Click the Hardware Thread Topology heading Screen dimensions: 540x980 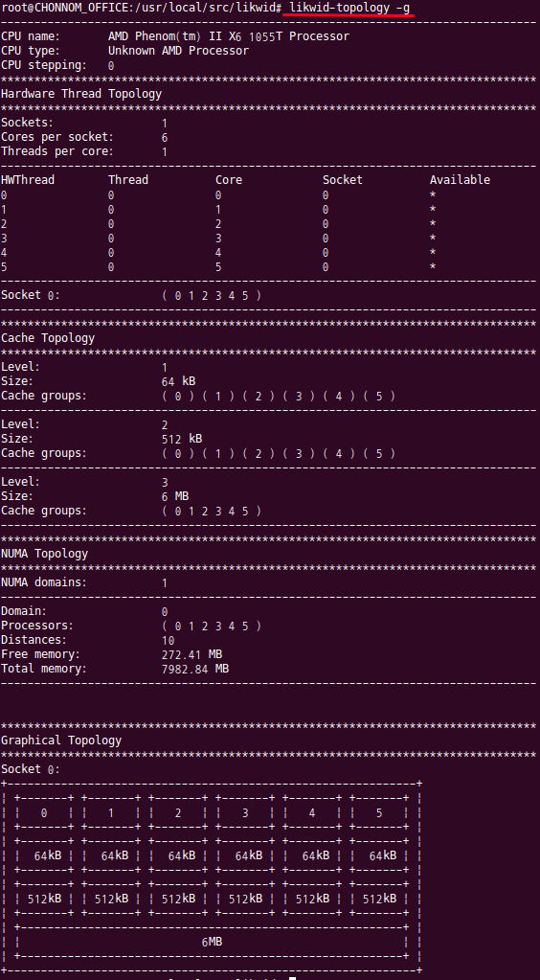81,94
